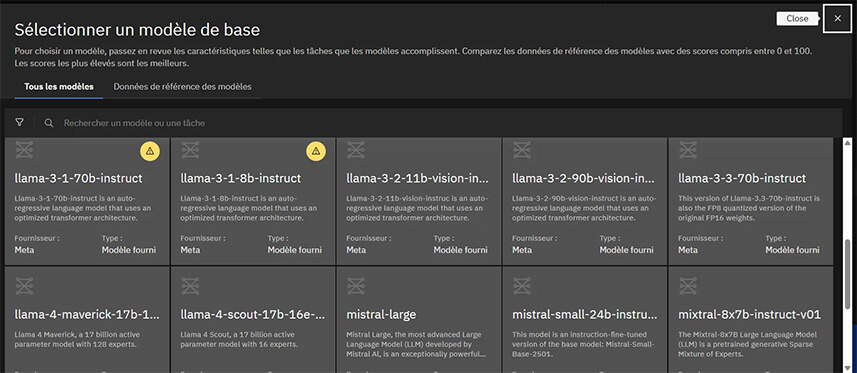Select the llama-4-maverick-17b model title

point(87,315)
